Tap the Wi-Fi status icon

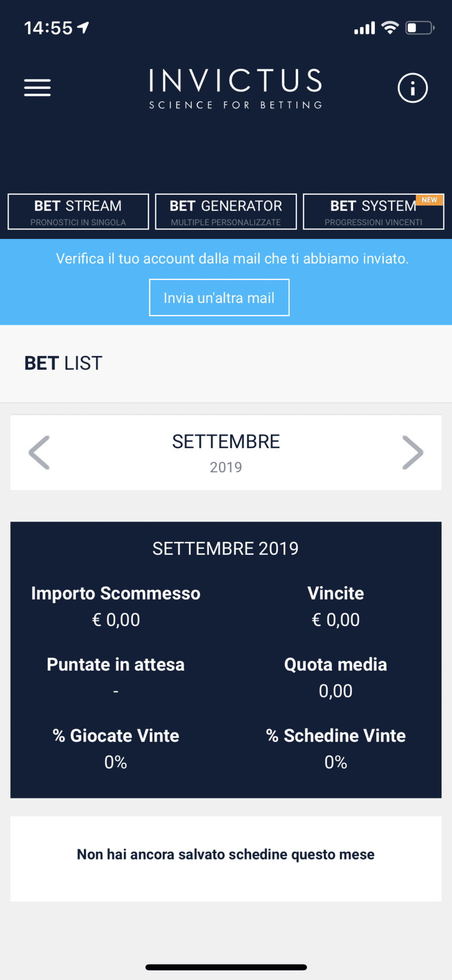point(390,28)
